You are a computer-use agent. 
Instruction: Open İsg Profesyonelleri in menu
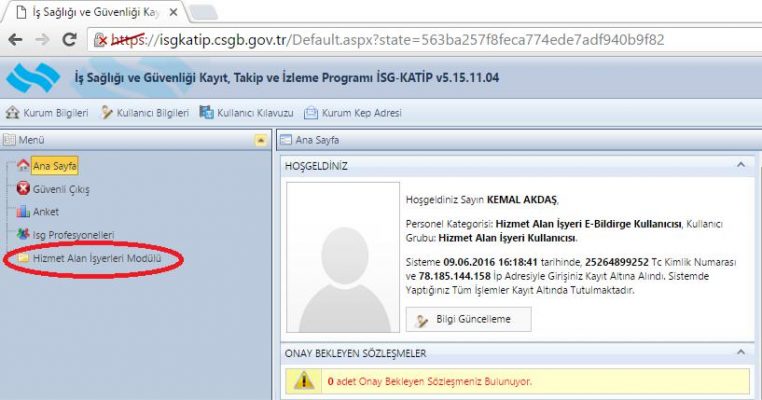(x=73, y=235)
